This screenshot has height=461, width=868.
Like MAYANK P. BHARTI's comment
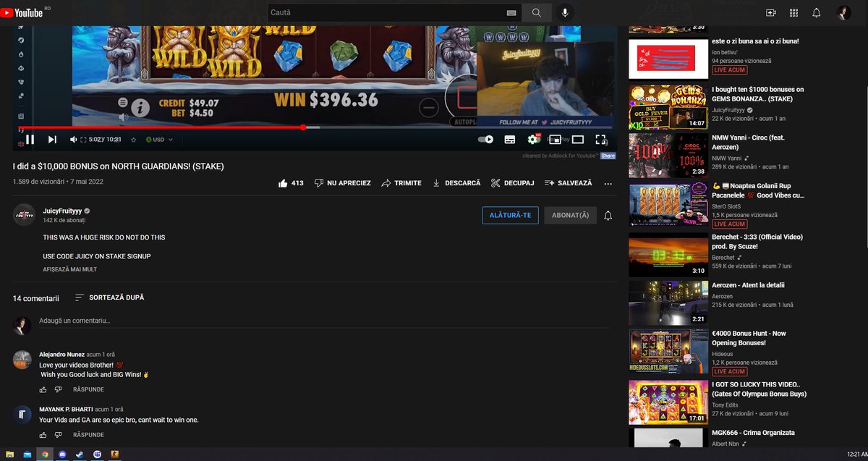click(43, 435)
